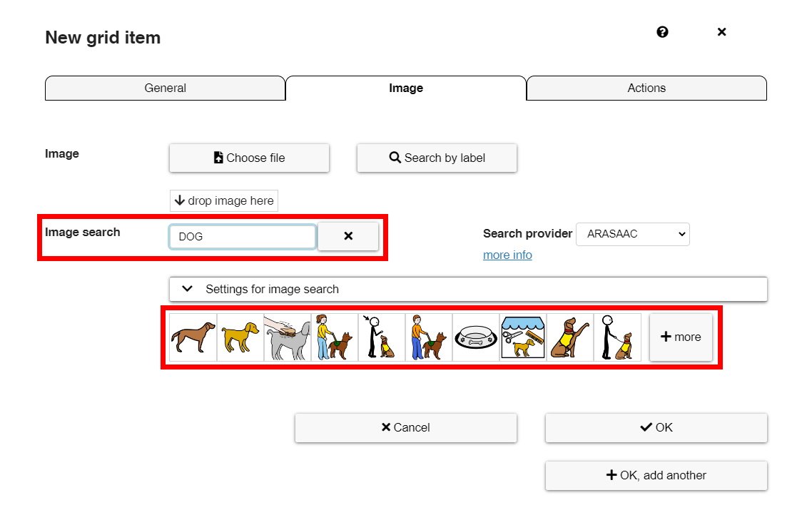Follow the more info link
The height and width of the screenshot is (520, 812).
click(x=507, y=255)
